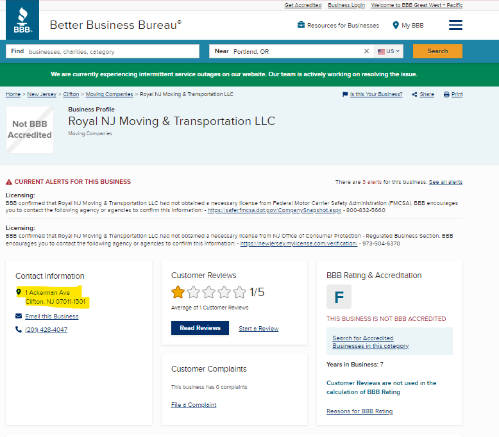Open the Moving Companies breadcrumb link
The height and width of the screenshot is (437, 499).
[x=109, y=94]
